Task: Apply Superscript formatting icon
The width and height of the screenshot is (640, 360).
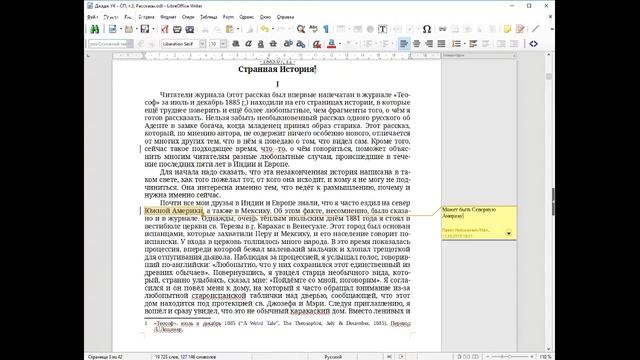Action: coord(288,44)
